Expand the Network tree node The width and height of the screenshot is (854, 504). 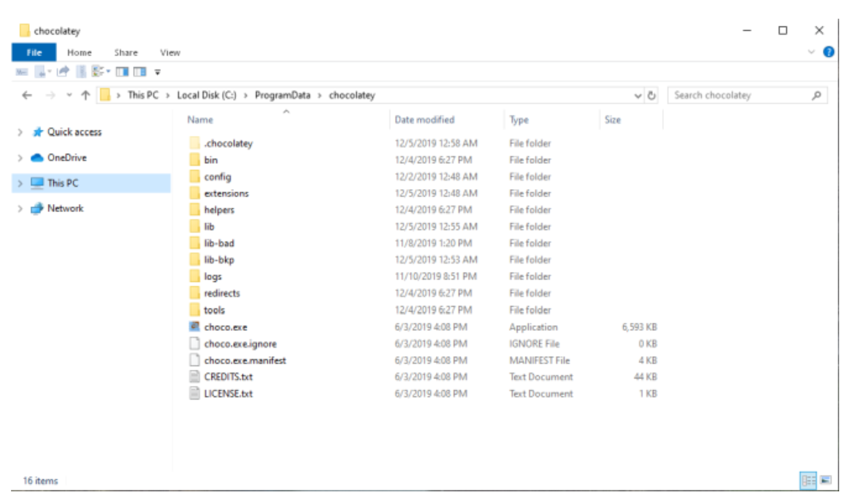[20, 208]
